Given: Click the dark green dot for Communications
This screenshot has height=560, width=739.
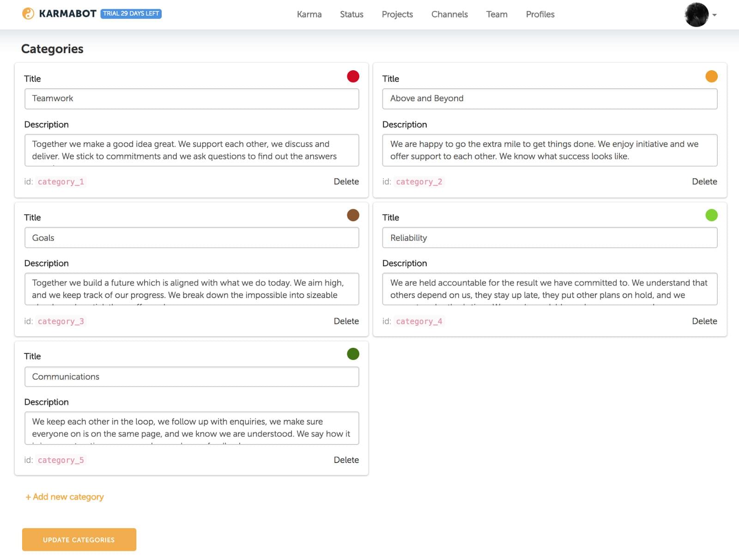Looking at the screenshot, I should (x=353, y=354).
